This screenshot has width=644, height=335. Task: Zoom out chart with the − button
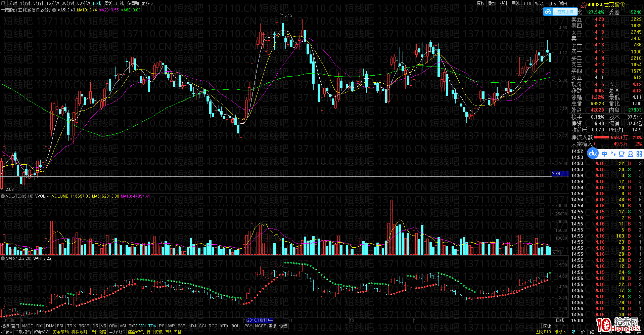pos(564,326)
